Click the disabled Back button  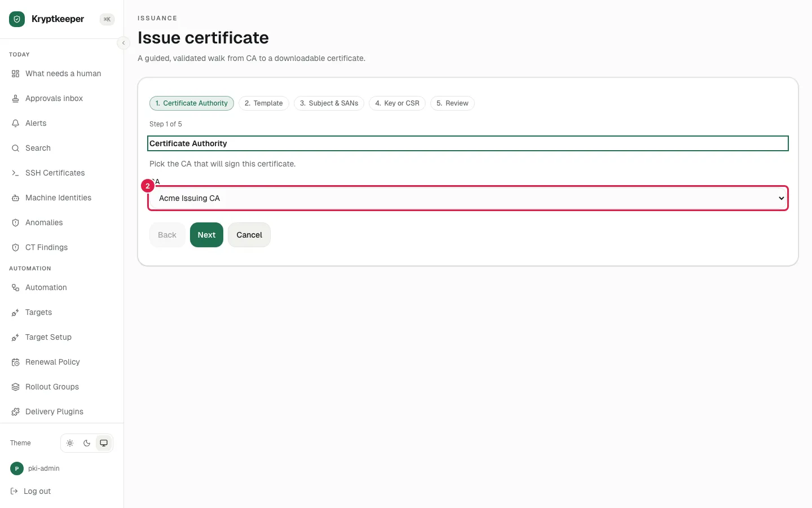[x=167, y=235]
